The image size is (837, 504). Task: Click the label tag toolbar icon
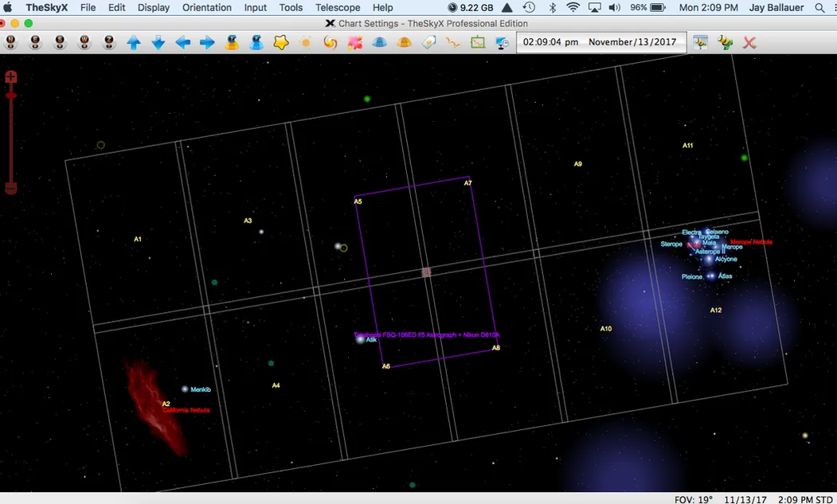coord(428,42)
